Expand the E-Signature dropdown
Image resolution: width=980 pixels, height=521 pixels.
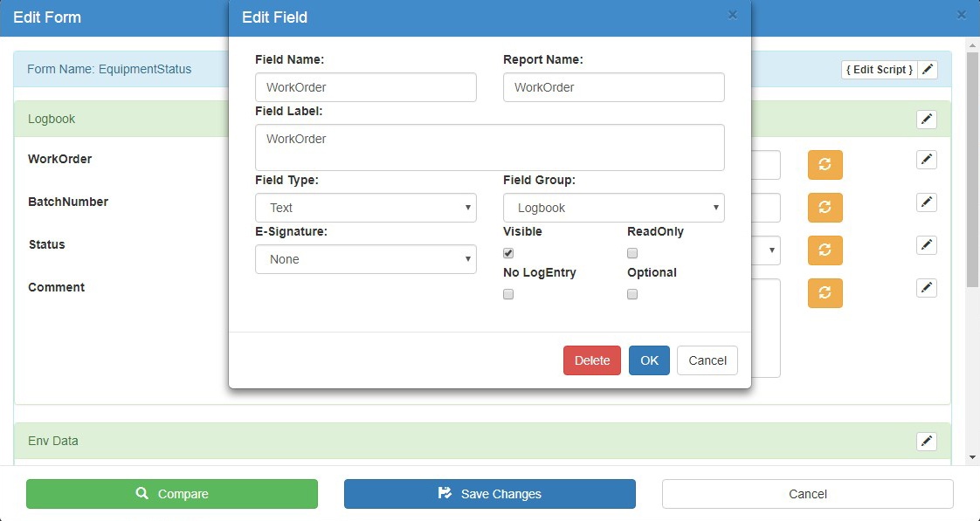click(x=366, y=259)
